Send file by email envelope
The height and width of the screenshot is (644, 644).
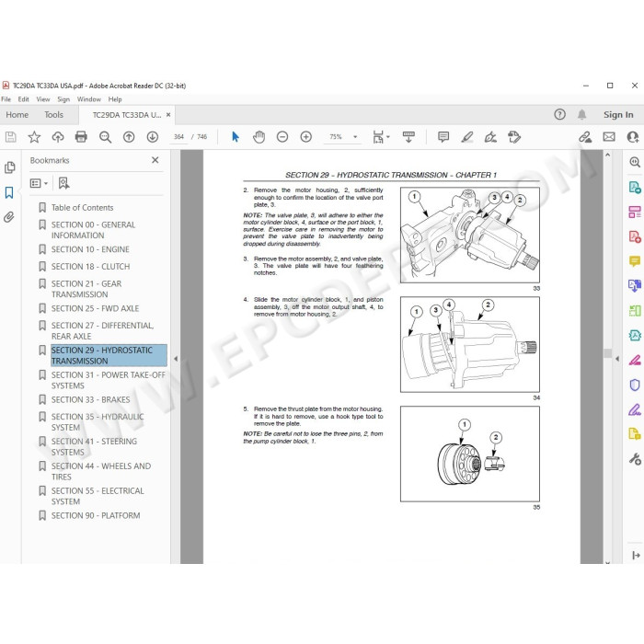(x=609, y=137)
